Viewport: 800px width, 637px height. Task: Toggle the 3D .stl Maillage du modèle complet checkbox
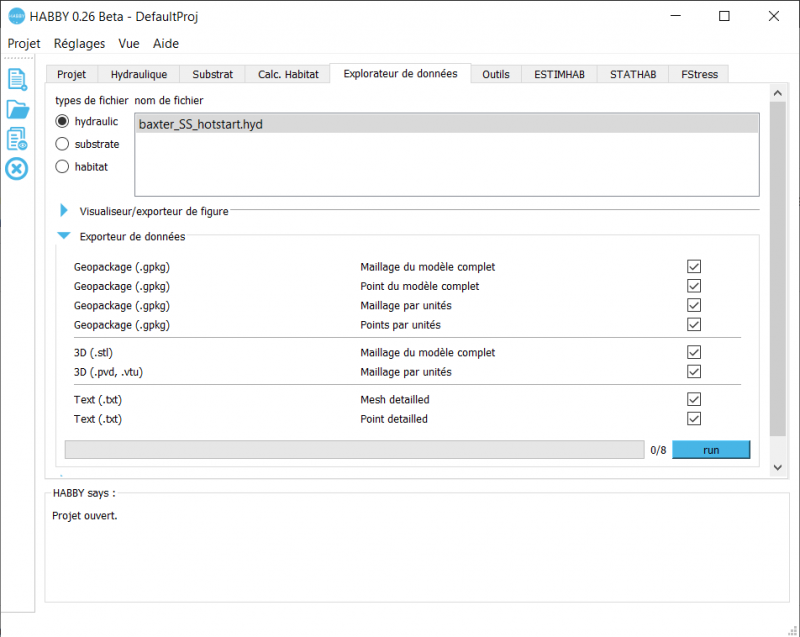click(694, 352)
